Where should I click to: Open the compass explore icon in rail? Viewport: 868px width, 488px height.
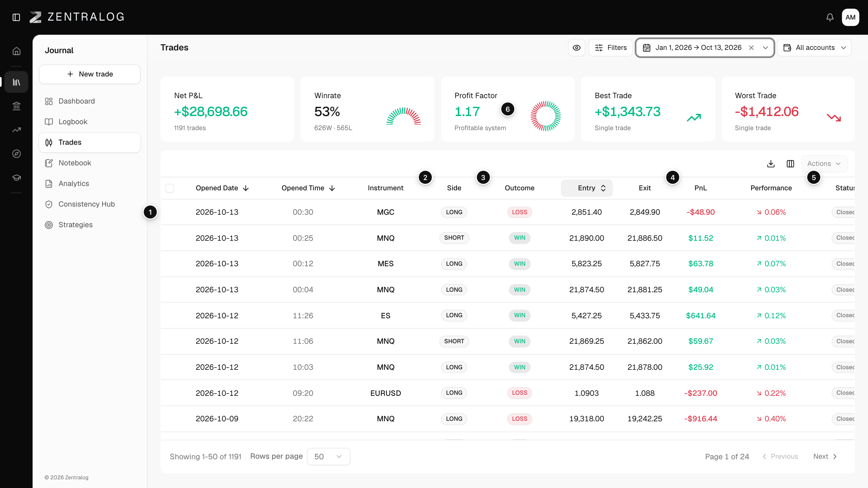[17, 153]
